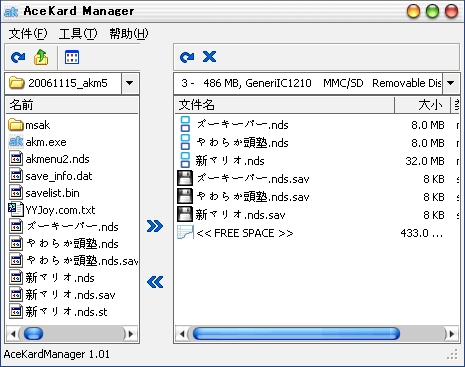This screenshot has width=465, height=367.
Task: Click the AceKardManager 1.01 status bar text
Action: tap(57, 354)
